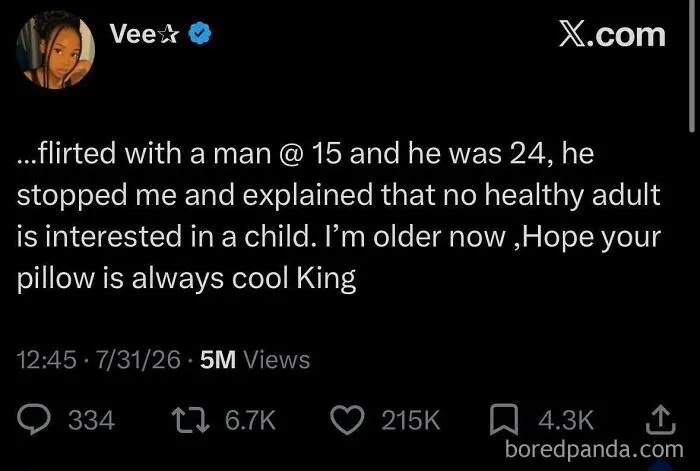Click the 6.7K reposts count

click(x=250, y=421)
